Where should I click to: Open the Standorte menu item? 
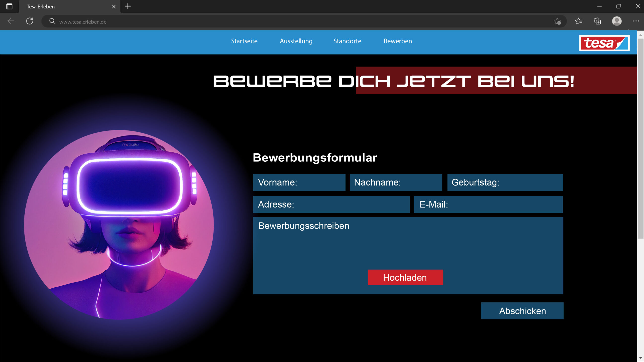click(347, 41)
